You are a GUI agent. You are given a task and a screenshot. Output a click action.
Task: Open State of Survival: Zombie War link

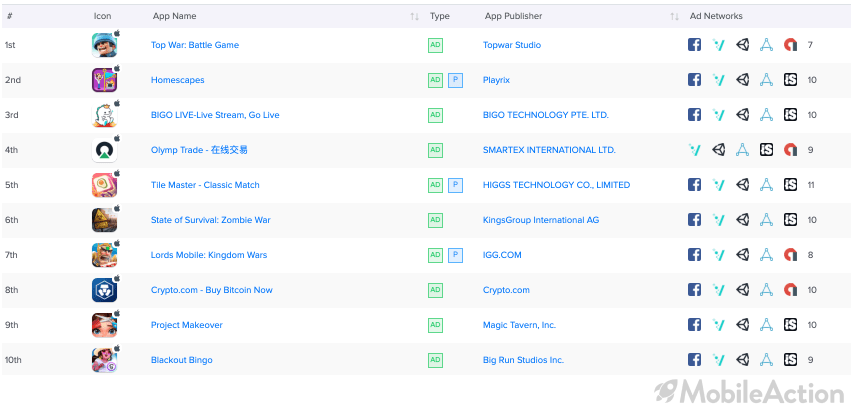point(211,220)
